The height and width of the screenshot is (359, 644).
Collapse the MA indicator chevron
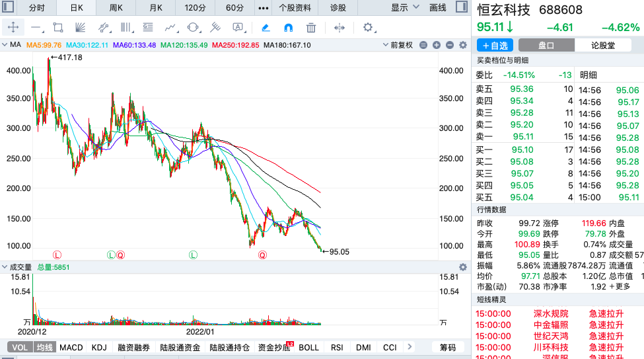5,44
